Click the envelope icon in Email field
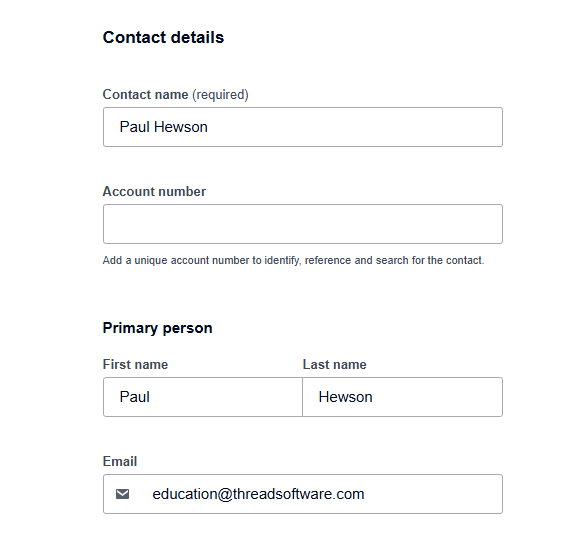The image size is (582, 557). click(122, 494)
